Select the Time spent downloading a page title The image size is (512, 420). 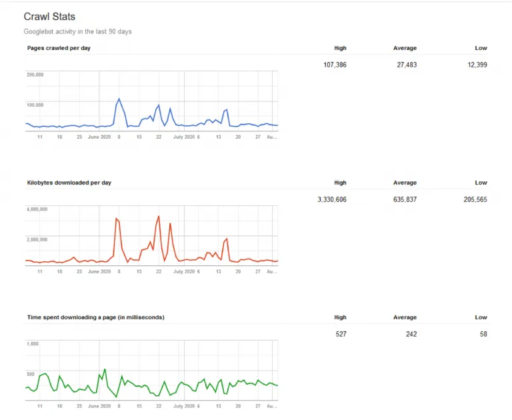tap(96, 317)
